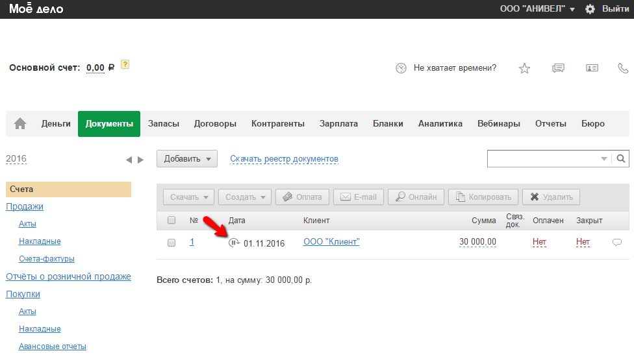Open client ООО "Клиент" link
The width and height of the screenshot is (634, 364).
pyautogui.click(x=331, y=241)
